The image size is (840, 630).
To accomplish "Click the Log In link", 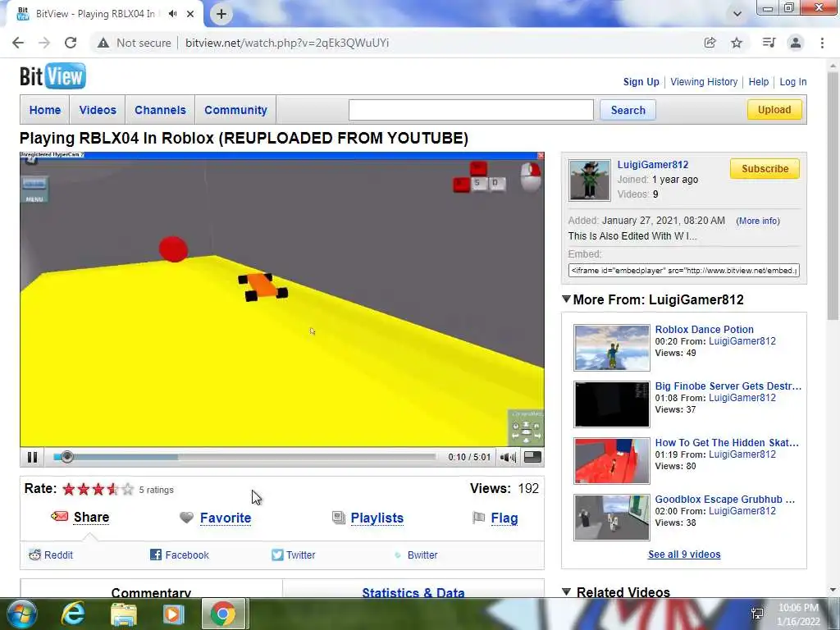I will pyautogui.click(x=793, y=82).
